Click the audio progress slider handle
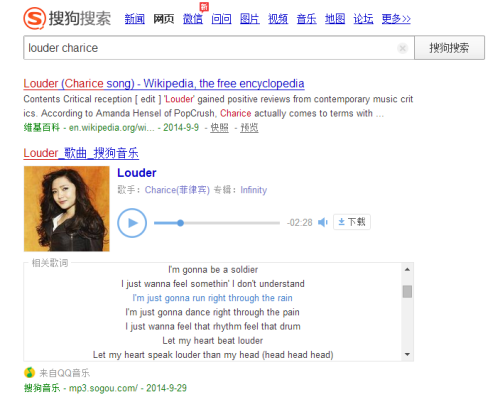 180,223
